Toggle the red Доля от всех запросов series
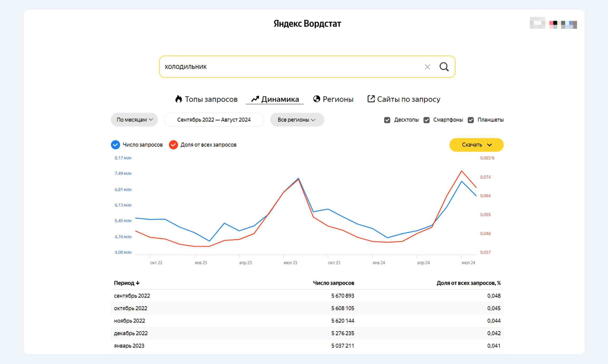 [173, 145]
